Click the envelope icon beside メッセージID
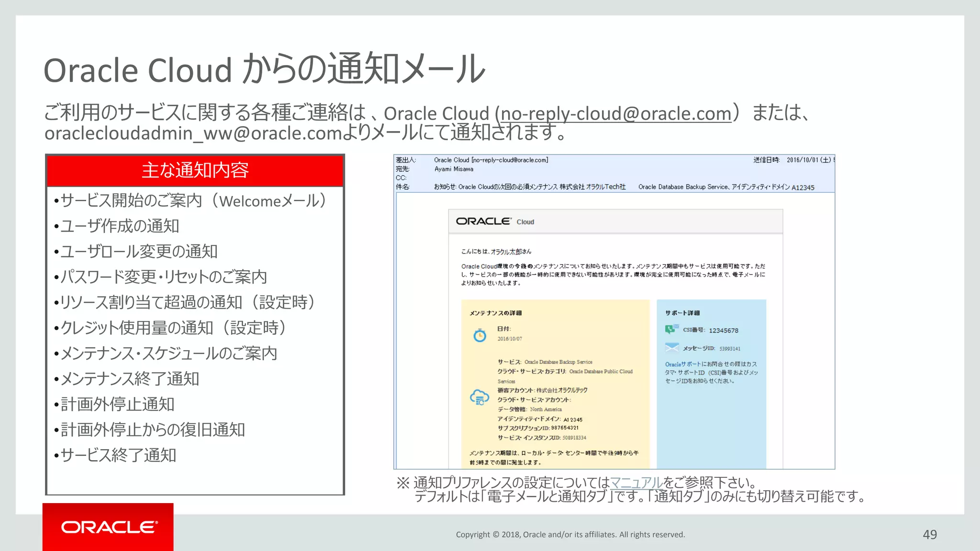The width and height of the screenshot is (980, 551). (672, 347)
